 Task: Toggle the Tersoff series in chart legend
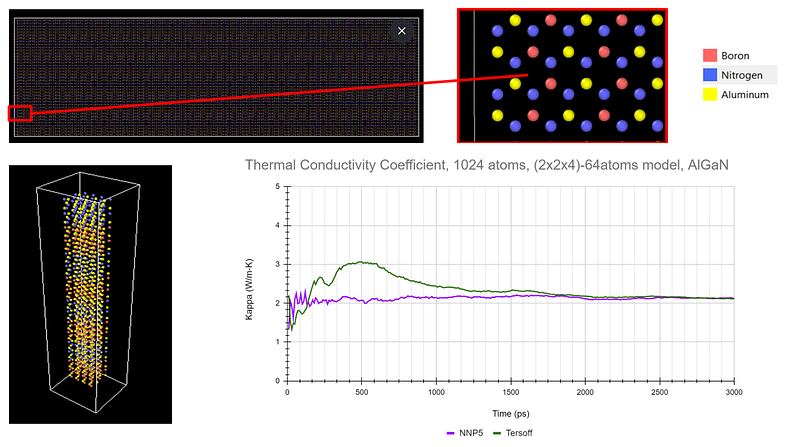point(513,433)
